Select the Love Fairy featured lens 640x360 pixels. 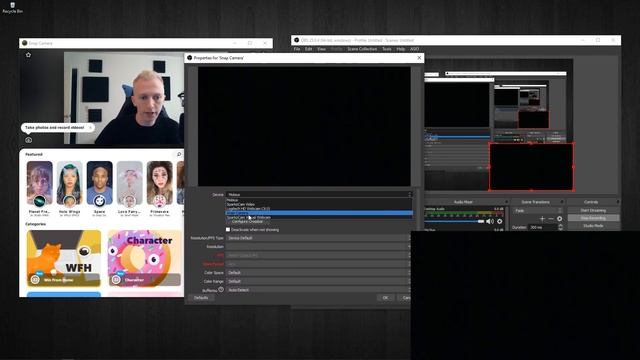(x=129, y=189)
